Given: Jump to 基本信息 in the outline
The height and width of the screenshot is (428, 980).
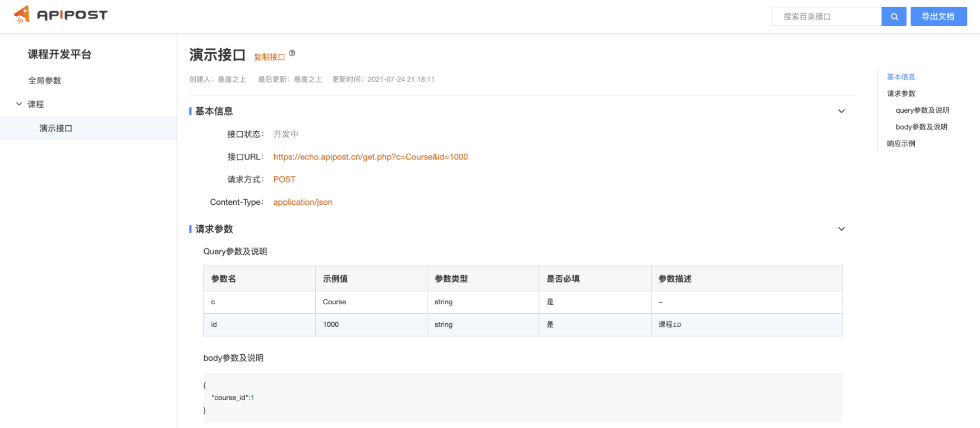Looking at the screenshot, I should (x=901, y=77).
